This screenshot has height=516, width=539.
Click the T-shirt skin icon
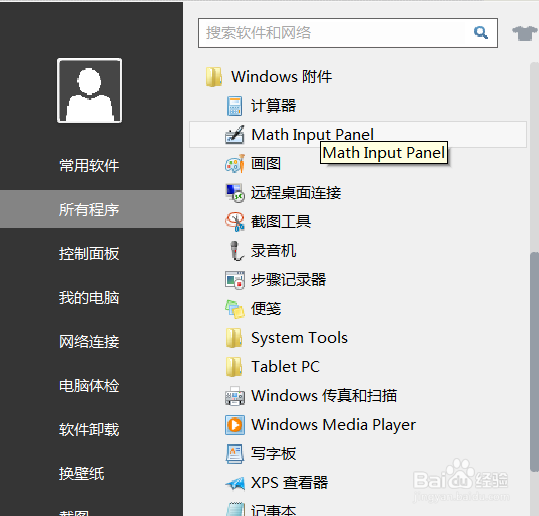[x=525, y=33]
